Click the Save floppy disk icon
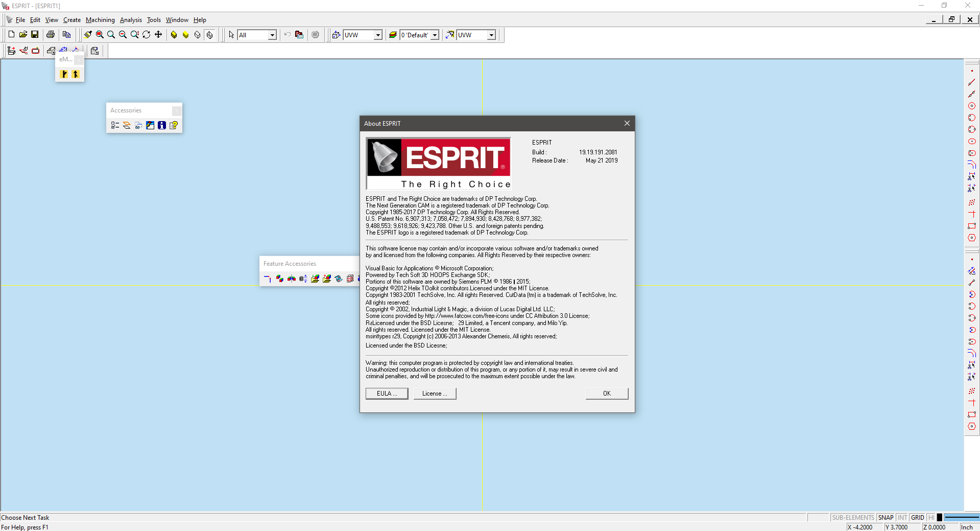 click(x=35, y=35)
